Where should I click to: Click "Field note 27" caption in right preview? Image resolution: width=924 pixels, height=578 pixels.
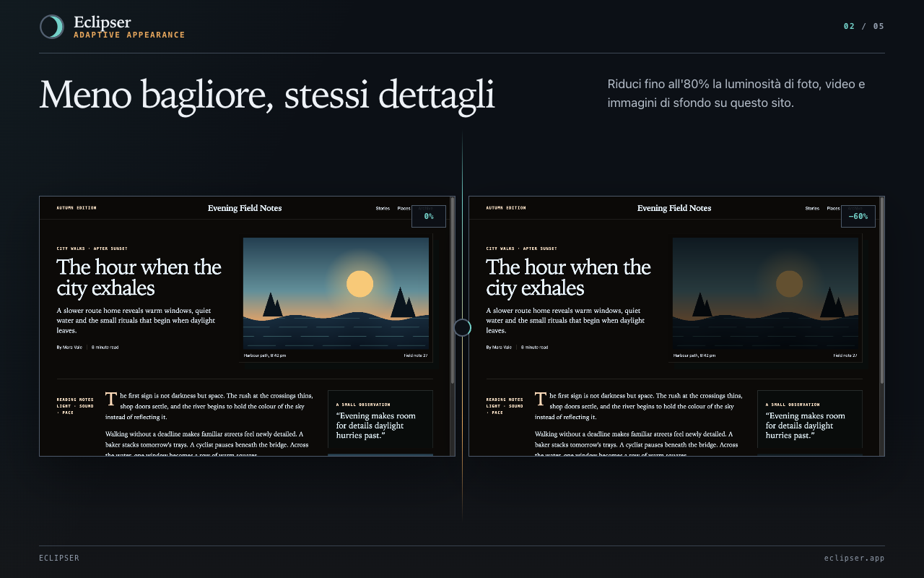coord(847,355)
